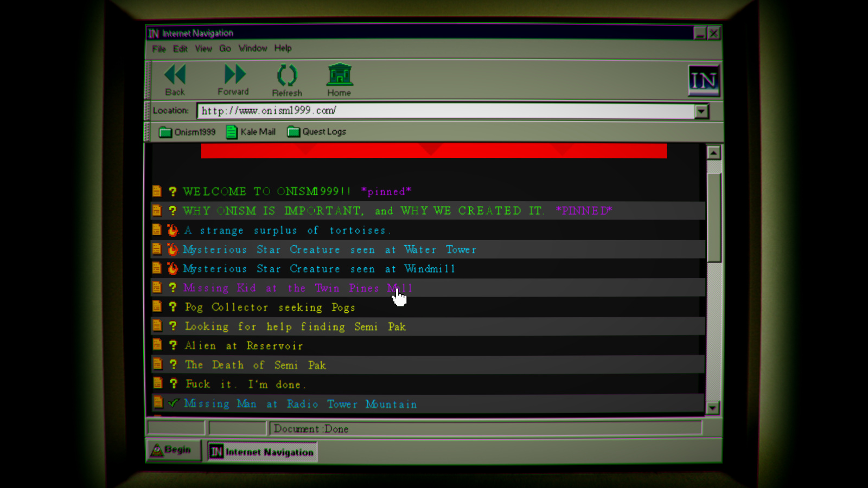Open the Go menu
Viewport: 868px width, 488px height.
click(225, 48)
